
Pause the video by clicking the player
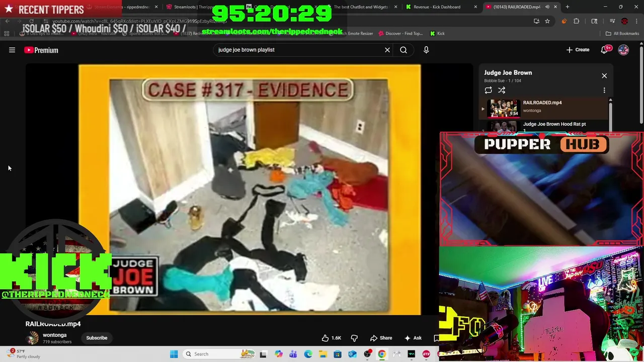pyautogui.click(x=249, y=190)
